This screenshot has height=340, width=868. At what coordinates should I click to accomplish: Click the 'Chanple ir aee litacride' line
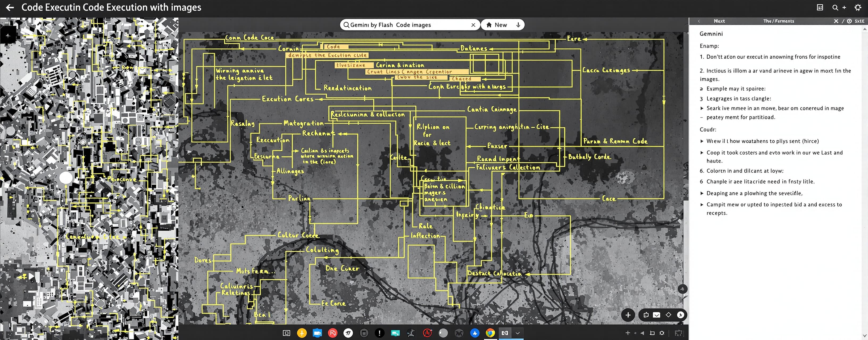(760, 181)
